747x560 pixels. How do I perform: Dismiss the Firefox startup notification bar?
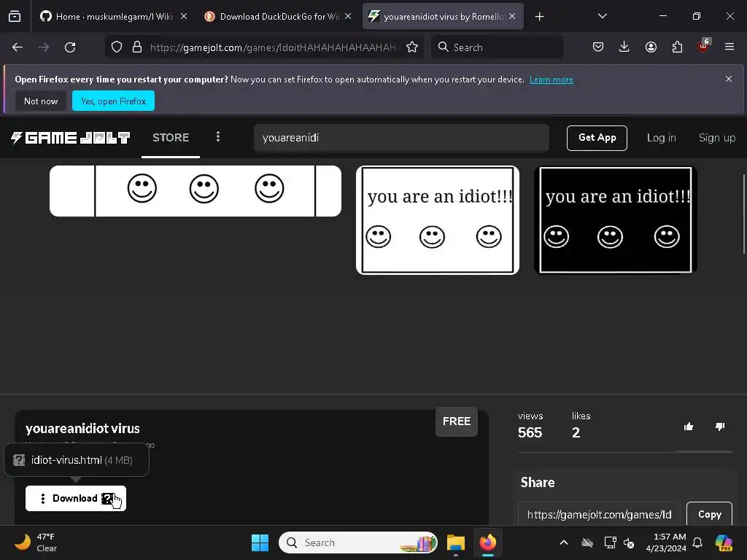pyautogui.click(x=729, y=79)
